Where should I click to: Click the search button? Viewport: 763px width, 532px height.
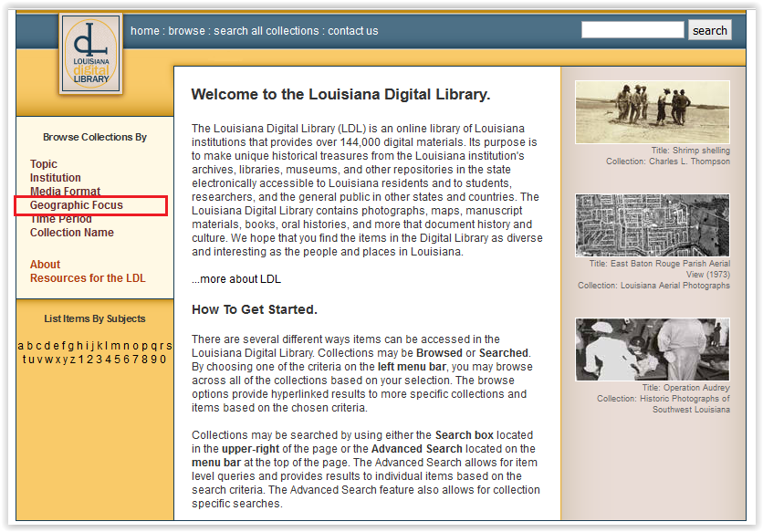pyautogui.click(x=709, y=30)
